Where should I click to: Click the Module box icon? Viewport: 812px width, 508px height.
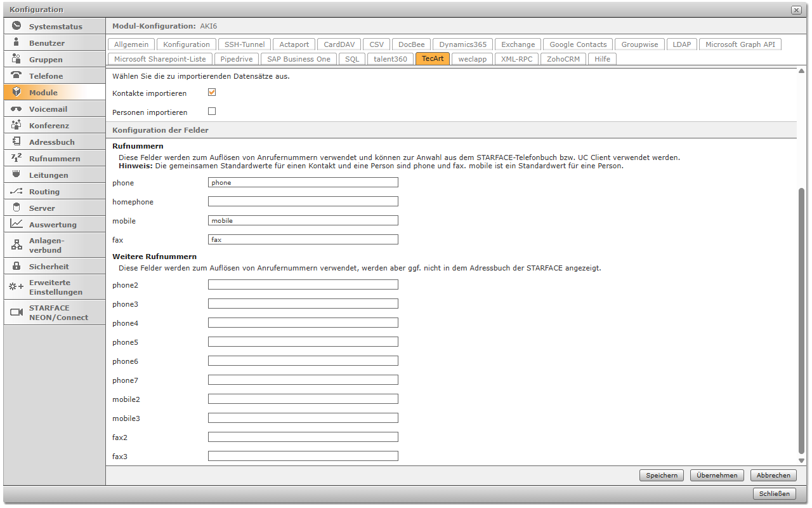16,92
